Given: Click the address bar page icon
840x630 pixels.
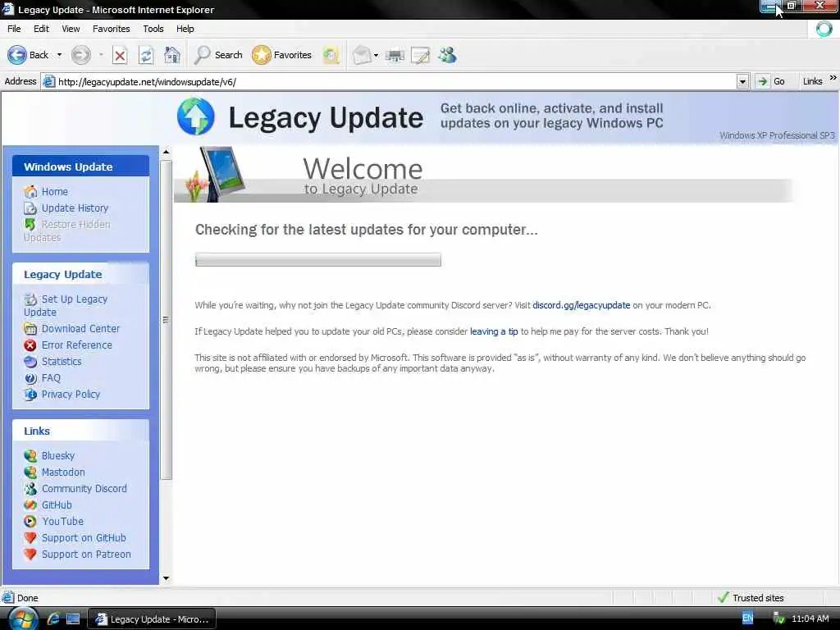Looking at the screenshot, I should pyautogui.click(x=48, y=81).
